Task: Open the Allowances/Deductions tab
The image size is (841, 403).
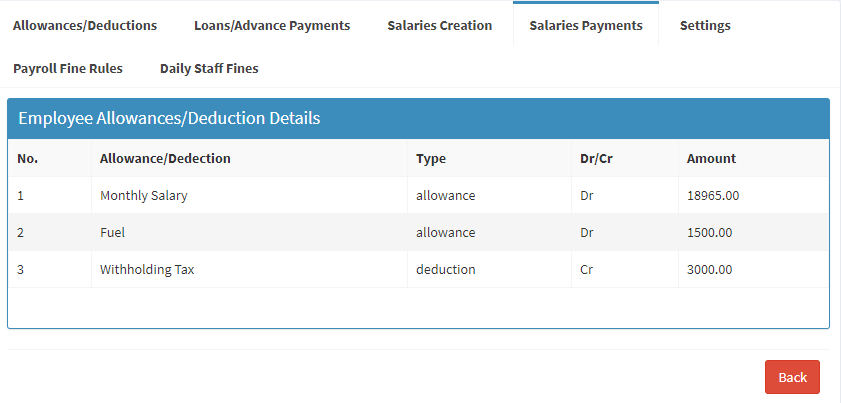Action: pos(85,25)
